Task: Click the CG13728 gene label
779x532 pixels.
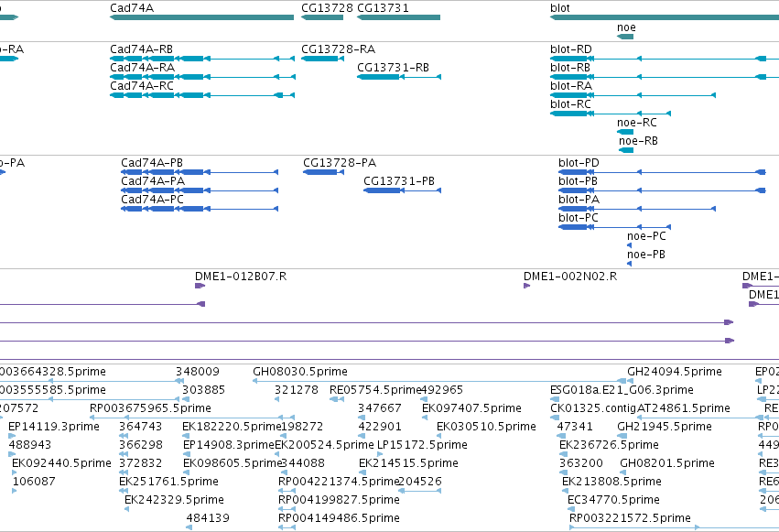Action: [327, 8]
